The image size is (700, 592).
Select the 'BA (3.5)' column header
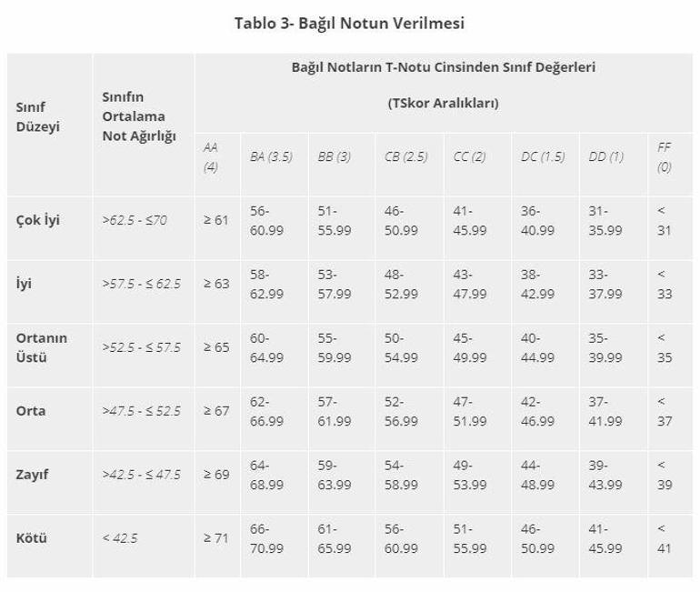(271, 156)
